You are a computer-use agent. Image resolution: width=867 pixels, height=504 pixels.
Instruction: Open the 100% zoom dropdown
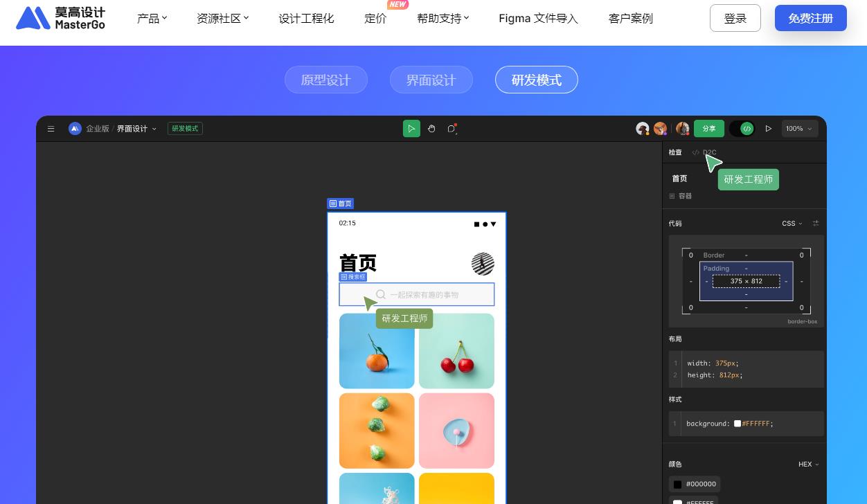(x=800, y=129)
